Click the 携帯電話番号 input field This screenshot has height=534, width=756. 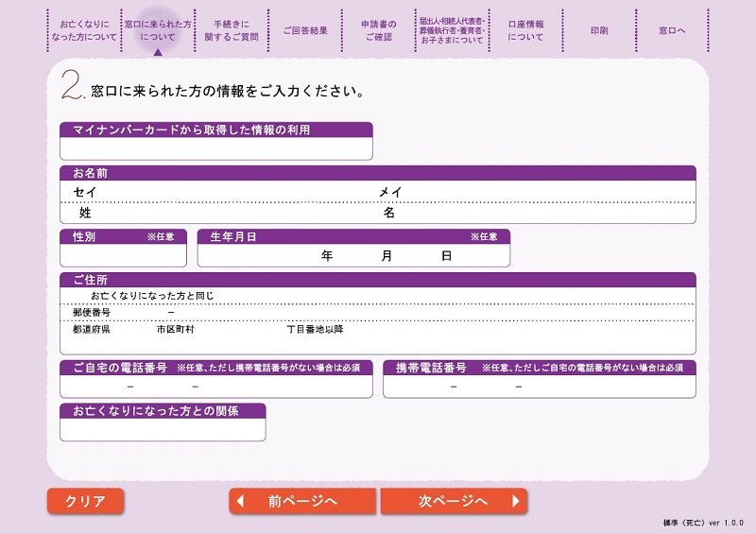(x=539, y=387)
